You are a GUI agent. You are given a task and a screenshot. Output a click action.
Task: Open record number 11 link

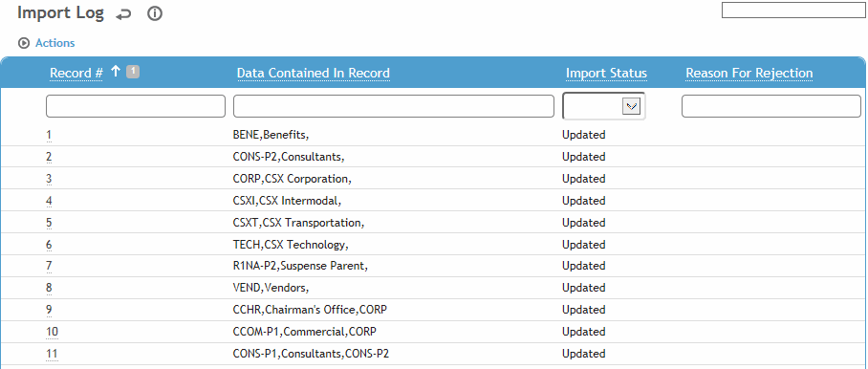[52, 354]
